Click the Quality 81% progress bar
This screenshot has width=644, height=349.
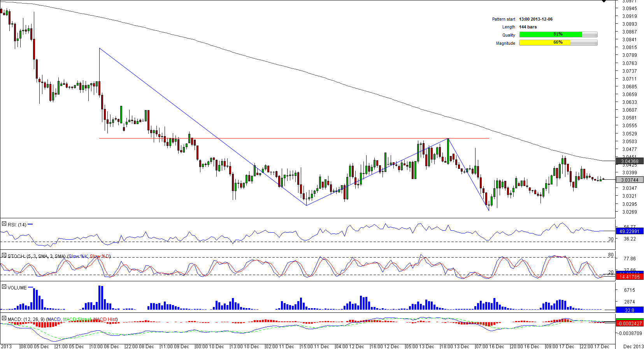(x=558, y=35)
